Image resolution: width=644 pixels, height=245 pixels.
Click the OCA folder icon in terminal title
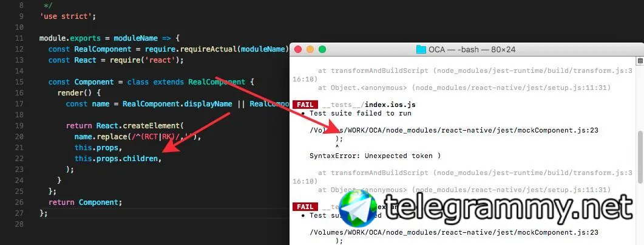pos(421,49)
